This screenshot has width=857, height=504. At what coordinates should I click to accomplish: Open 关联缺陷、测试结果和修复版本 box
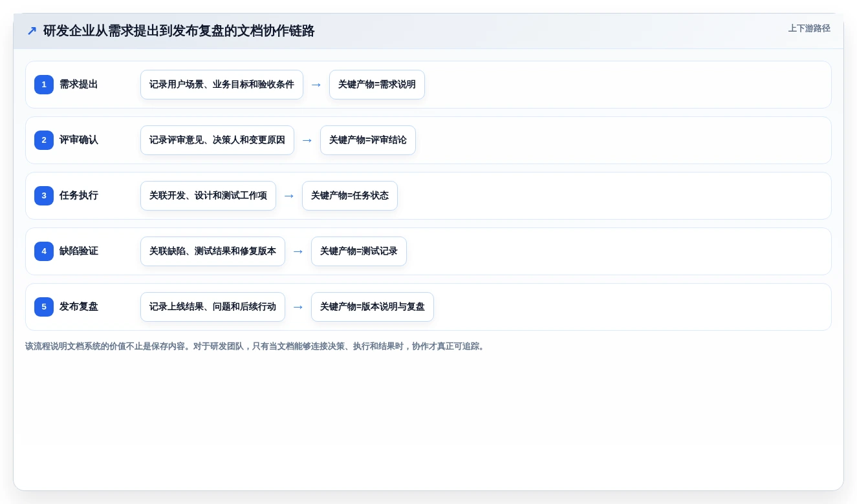(213, 251)
